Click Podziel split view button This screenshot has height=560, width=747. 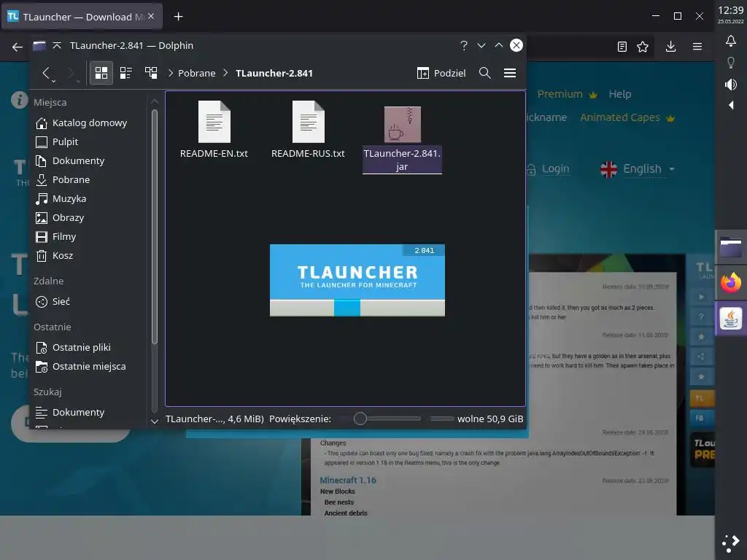[441, 73]
